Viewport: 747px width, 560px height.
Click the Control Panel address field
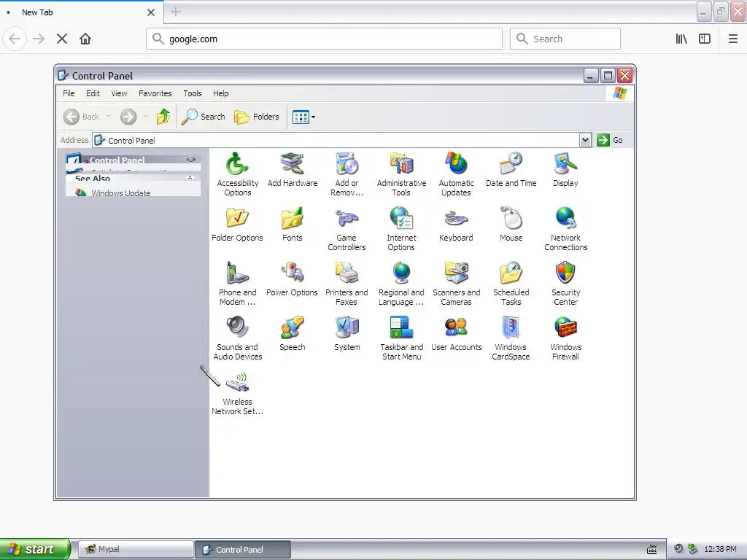[336, 141]
